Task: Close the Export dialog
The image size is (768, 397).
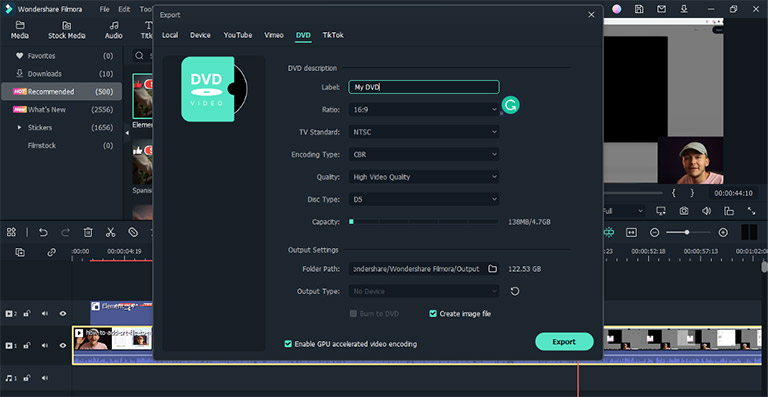Action: click(591, 15)
